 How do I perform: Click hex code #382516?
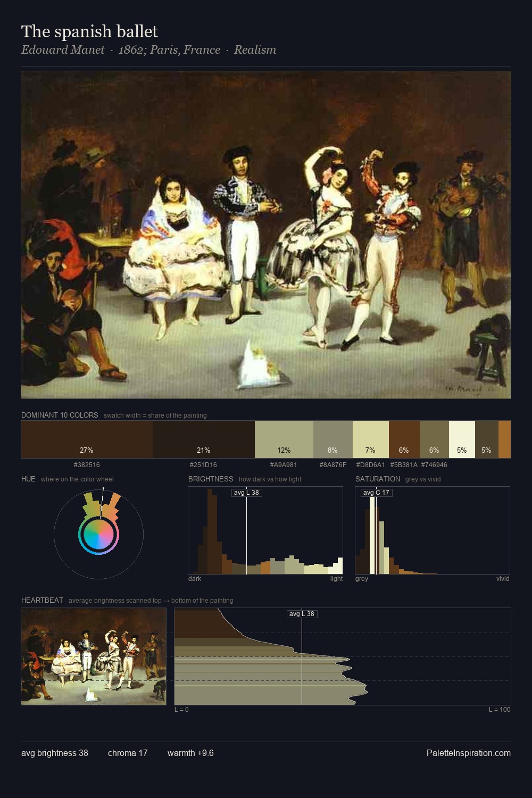tap(87, 465)
